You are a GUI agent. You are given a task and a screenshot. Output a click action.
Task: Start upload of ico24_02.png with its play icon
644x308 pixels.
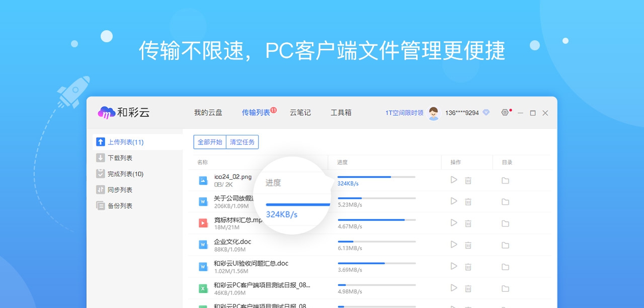click(x=454, y=180)
